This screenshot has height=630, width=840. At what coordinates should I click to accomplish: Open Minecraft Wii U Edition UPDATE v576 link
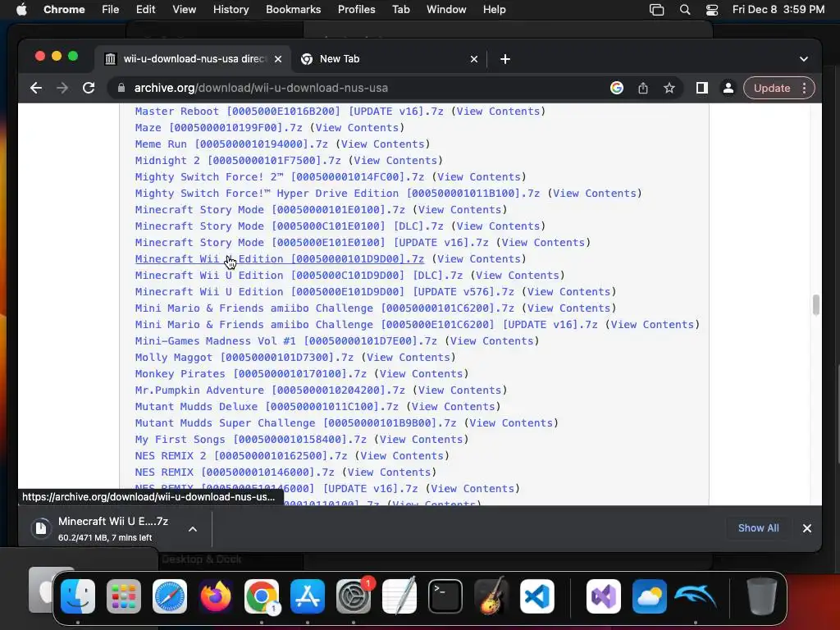click(325, 291)
